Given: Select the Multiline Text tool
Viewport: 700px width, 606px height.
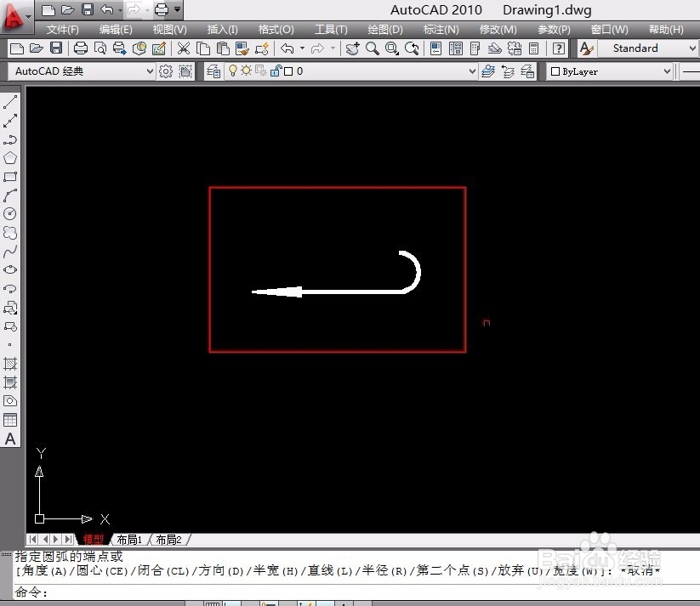Looking at the screenshot, I should (10, 439).
